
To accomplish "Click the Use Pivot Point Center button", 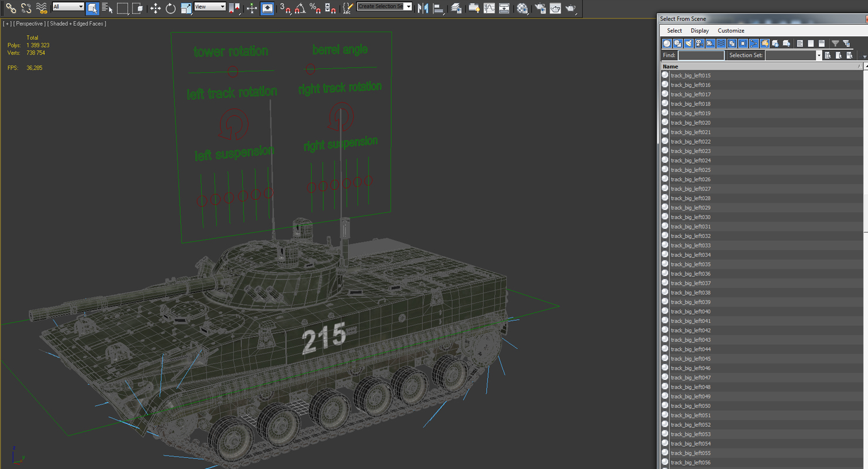I will (x=234, y=8).
